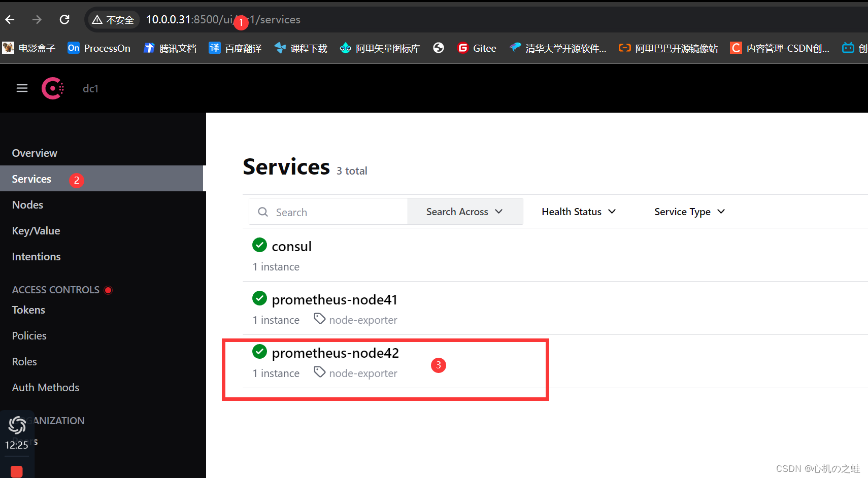Open the 内容管理-CSDN创 bookmark
868x478 pixels.
click(x=780, y=48)
